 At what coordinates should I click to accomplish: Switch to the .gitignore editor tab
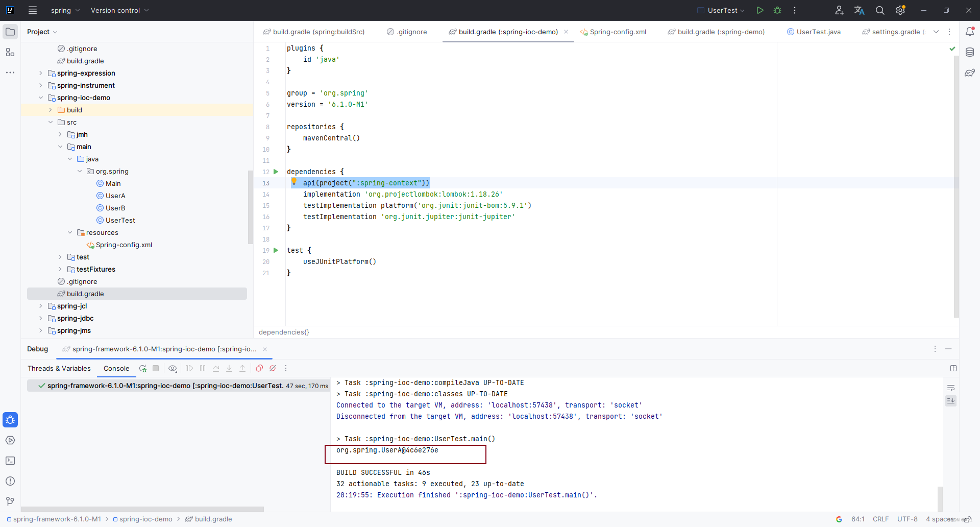(x=407, y=32)
